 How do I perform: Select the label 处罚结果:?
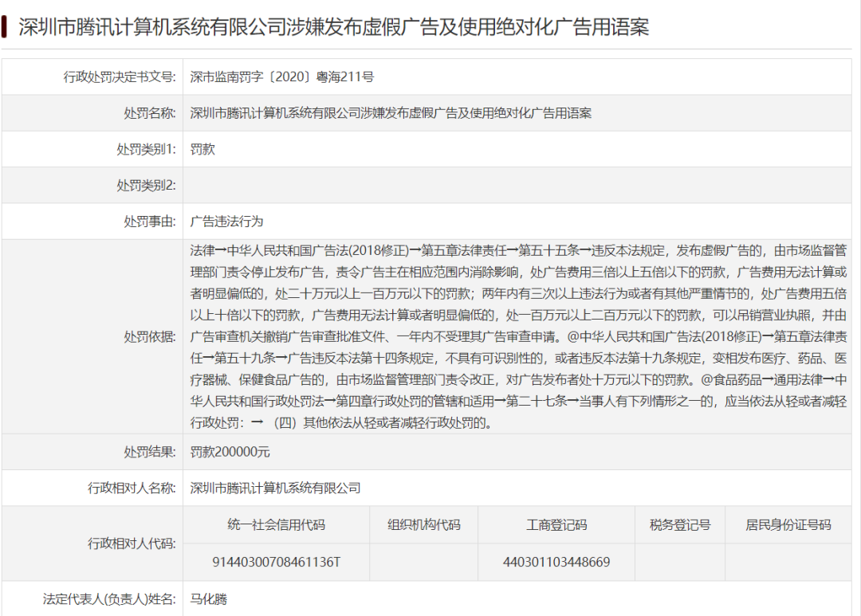[150, 452]
